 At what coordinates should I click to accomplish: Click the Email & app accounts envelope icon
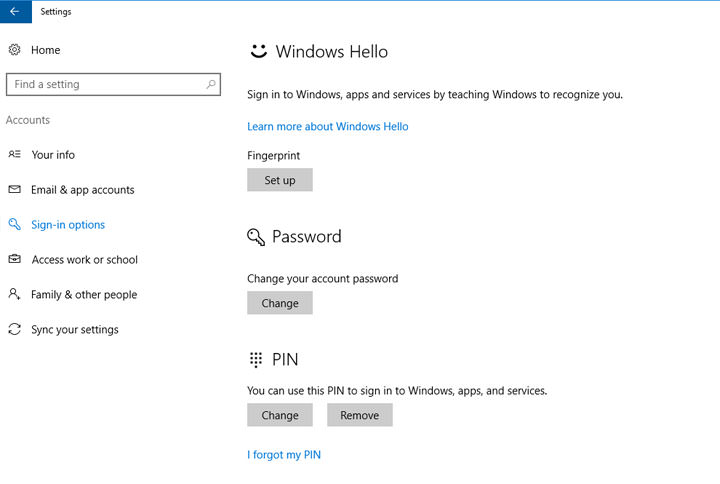coord(14,190)
